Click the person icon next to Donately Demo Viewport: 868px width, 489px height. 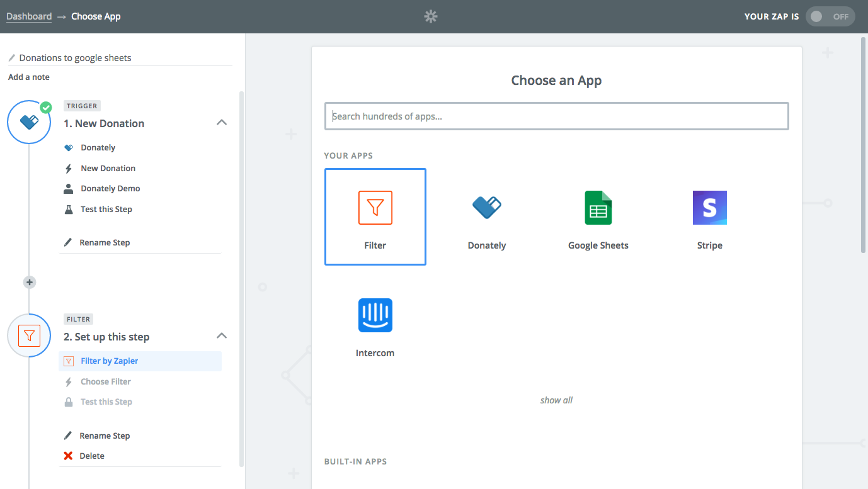(69, 188)
